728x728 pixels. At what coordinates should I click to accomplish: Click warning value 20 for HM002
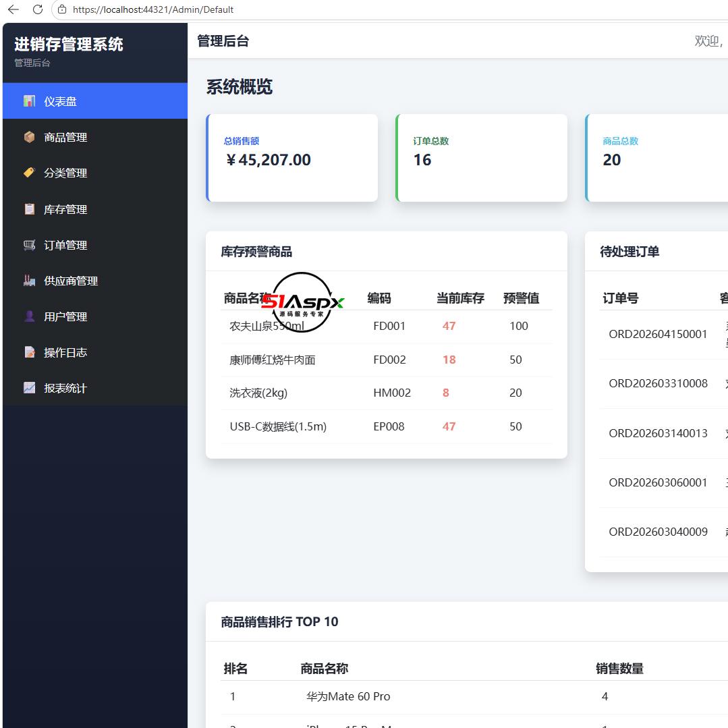point(515,393)
